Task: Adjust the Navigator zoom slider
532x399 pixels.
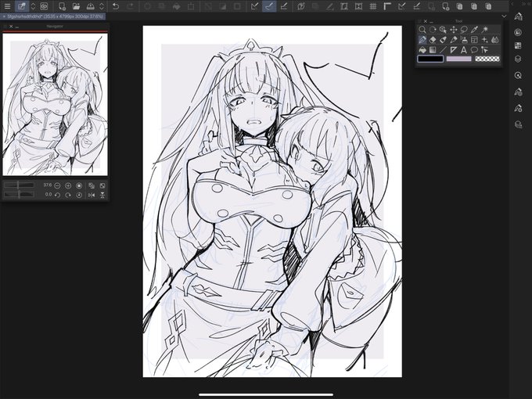Action: point(19,185)
